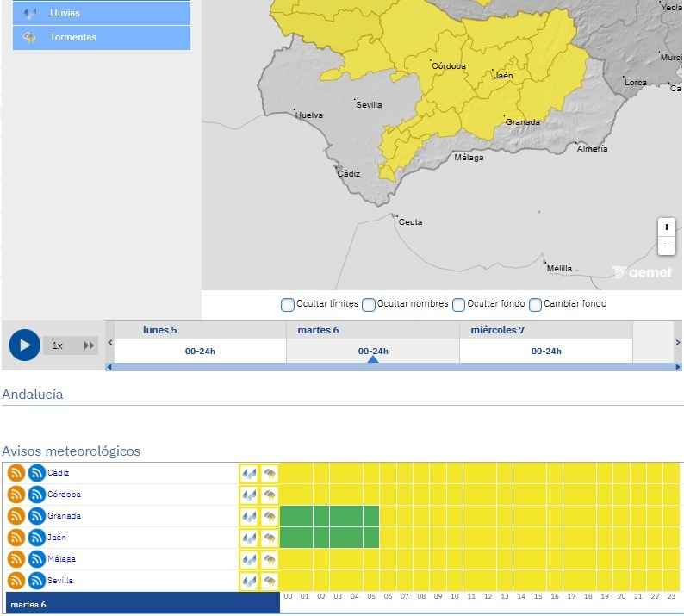Open Granada province warnings link
This screenshot has width=684, height=616.
[64, 516]
